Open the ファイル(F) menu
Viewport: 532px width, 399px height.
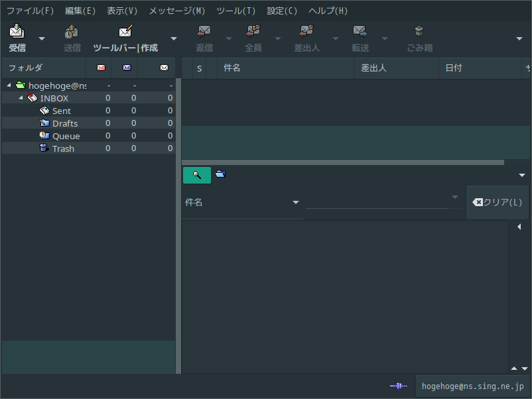(31, 11)
